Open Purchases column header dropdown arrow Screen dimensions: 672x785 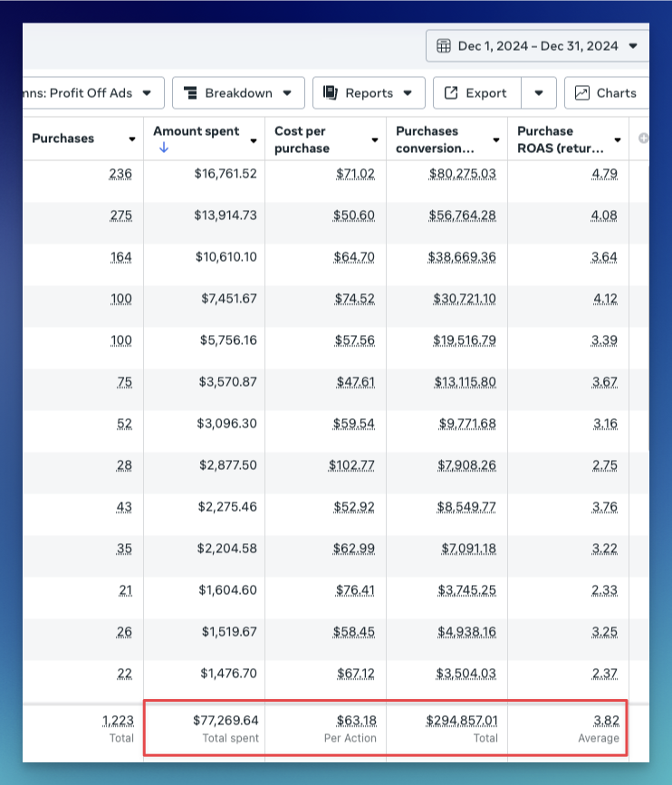[x=132, y=139]
